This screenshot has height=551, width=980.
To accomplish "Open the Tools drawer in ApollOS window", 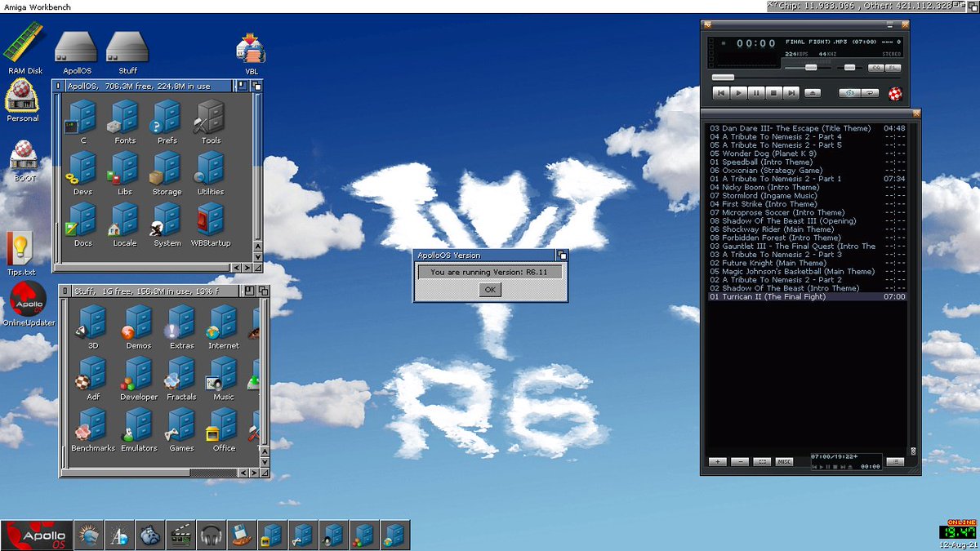I will coord(211,122).
